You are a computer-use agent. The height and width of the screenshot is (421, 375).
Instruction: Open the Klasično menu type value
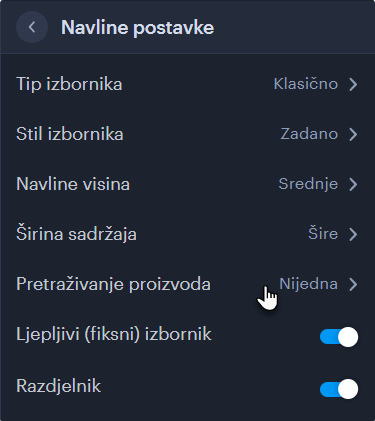[306, 84]
